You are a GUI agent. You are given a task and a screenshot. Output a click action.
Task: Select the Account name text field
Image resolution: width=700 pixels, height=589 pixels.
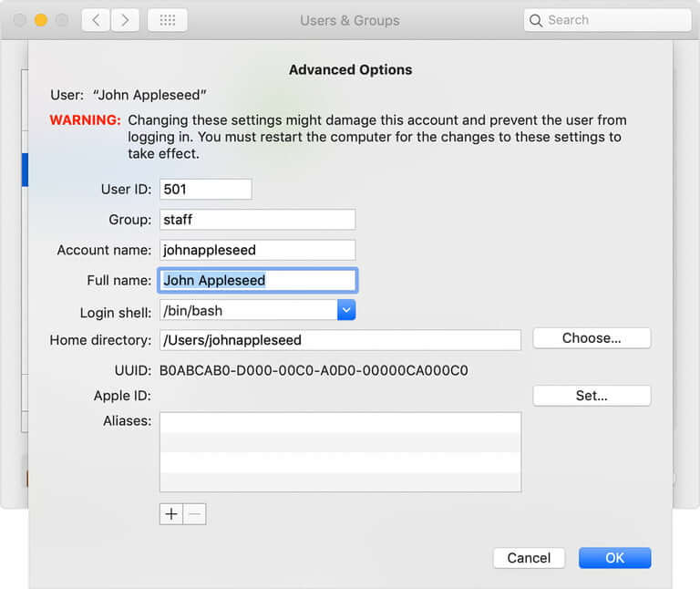click(x=257, y=250)
